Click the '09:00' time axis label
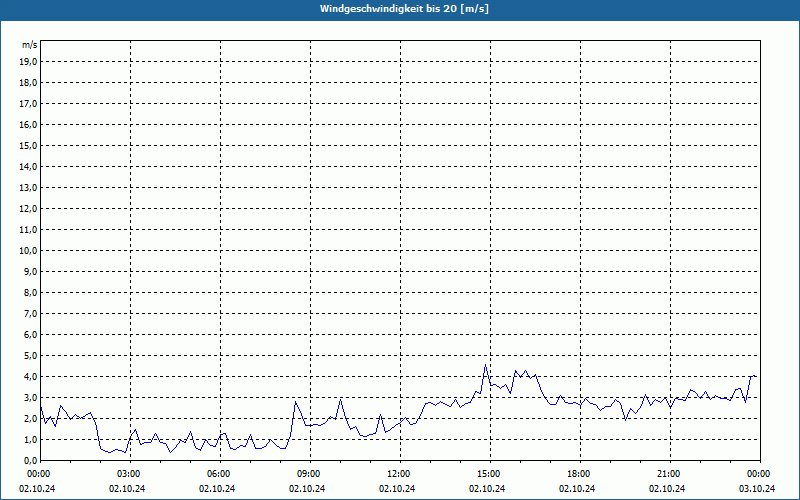The width and height of the screenshot is (800, 500). [x=310, y=474]
